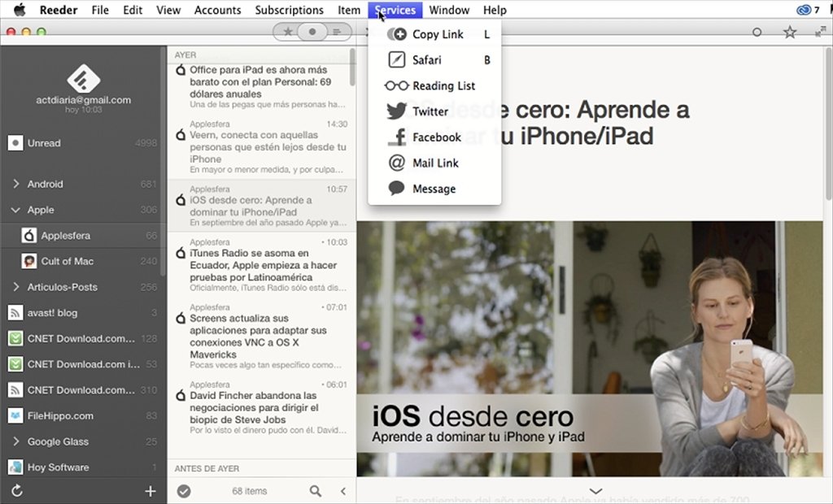Share article on Twitter
The image size is (833, 504).
coord(434,111)
